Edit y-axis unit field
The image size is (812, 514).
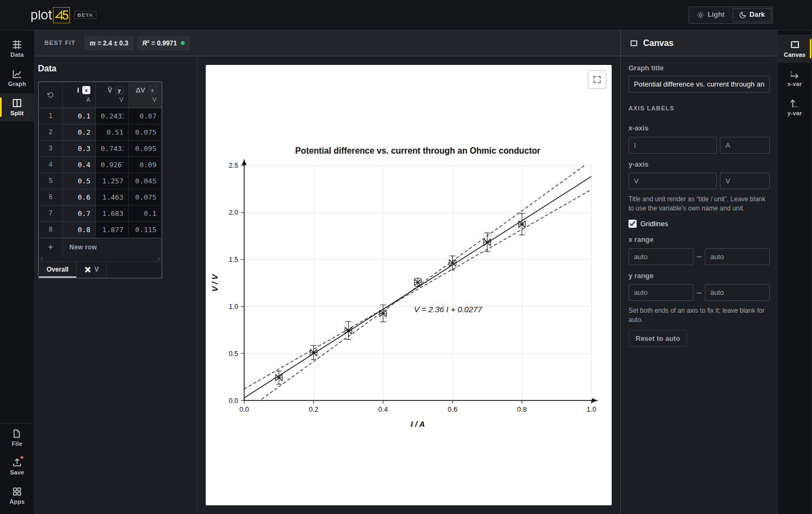(x=744, y=181)
